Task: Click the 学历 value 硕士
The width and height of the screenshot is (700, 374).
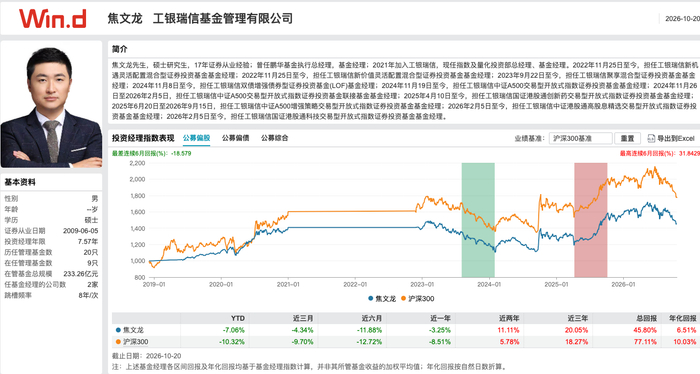Action: click(x=91, y=220)
